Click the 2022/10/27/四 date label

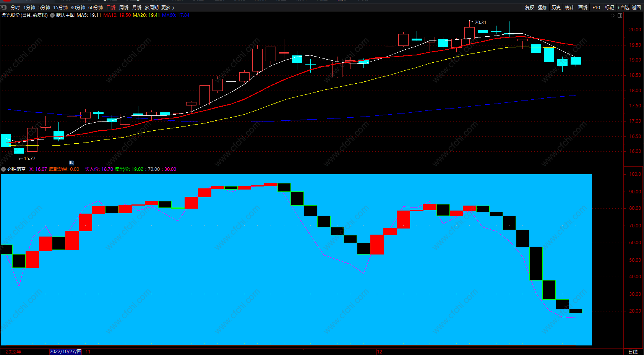pyautogui.click(x=65, y=352)
